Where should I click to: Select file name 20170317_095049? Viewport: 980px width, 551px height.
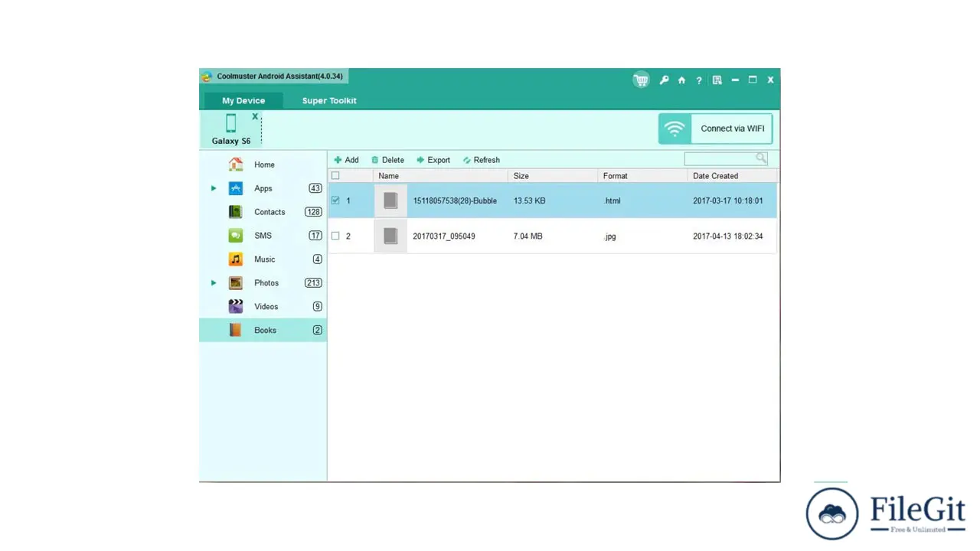(x=444, y=236)
